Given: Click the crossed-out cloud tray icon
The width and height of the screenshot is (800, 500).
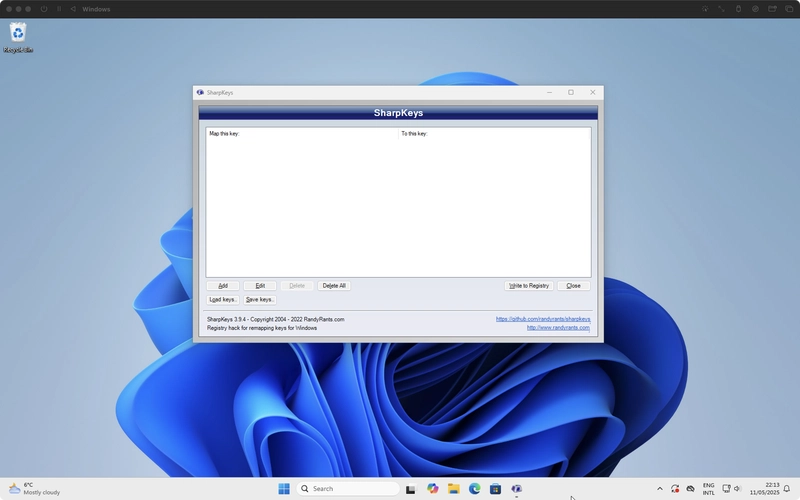Looking at the screenshot, I should (x=690, y=489).
